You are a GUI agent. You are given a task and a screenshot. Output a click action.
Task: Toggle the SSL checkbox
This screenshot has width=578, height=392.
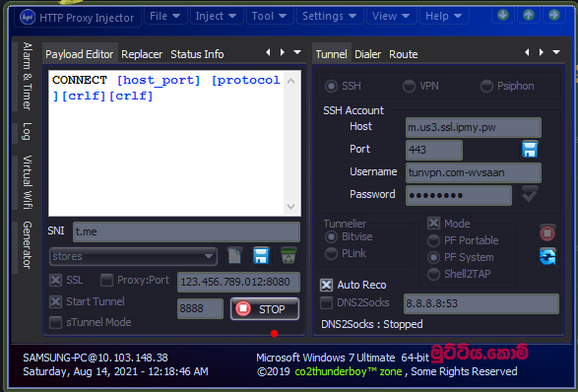click(x=56, y=281)
